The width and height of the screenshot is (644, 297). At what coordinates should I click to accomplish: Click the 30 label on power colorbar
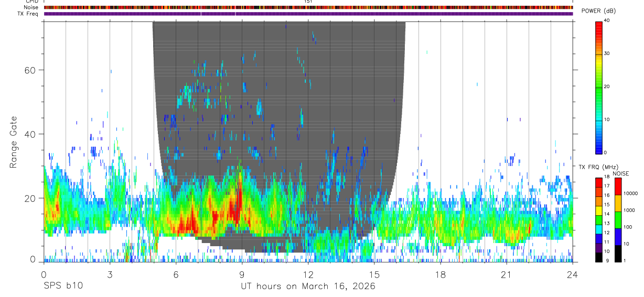607,54
